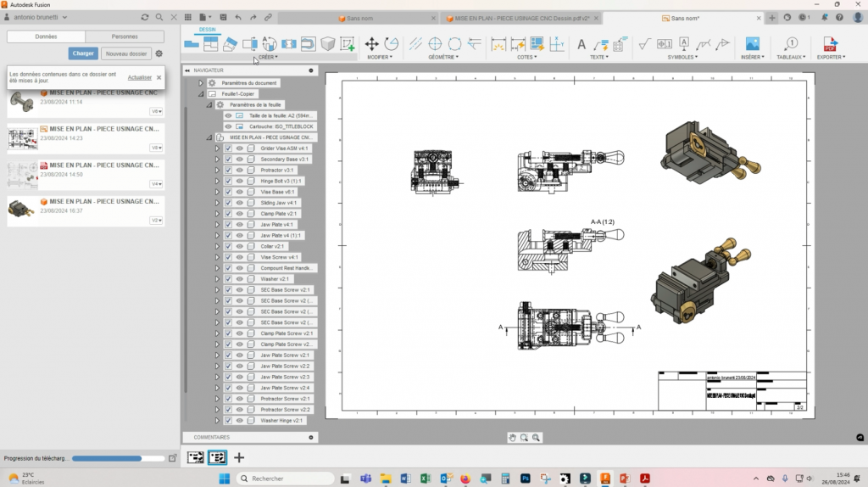Select the Centerline tool
This screenshot has width=868, height=487.
pyautogui.click(x=415, y=44)
